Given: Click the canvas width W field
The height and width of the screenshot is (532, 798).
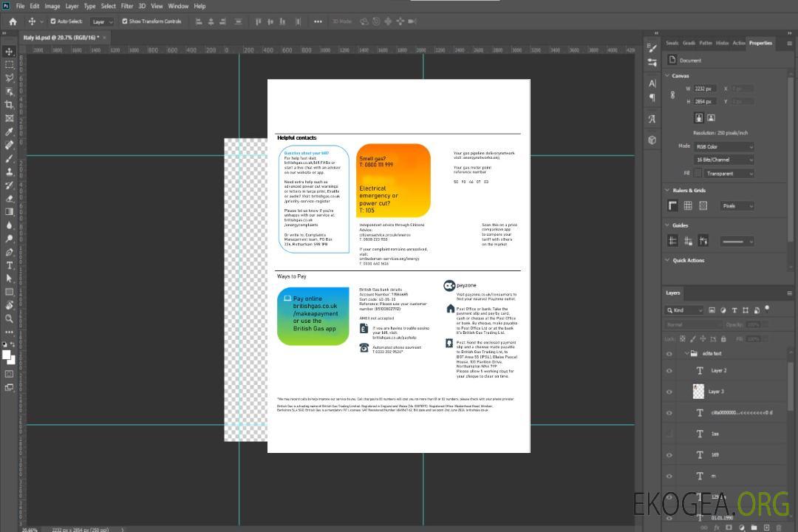Looking at the screenshot, I should click(x=706, y=89).
